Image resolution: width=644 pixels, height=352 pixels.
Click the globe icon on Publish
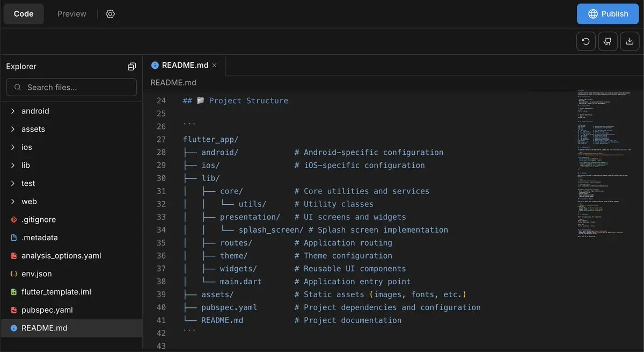[x=593, y=14]
